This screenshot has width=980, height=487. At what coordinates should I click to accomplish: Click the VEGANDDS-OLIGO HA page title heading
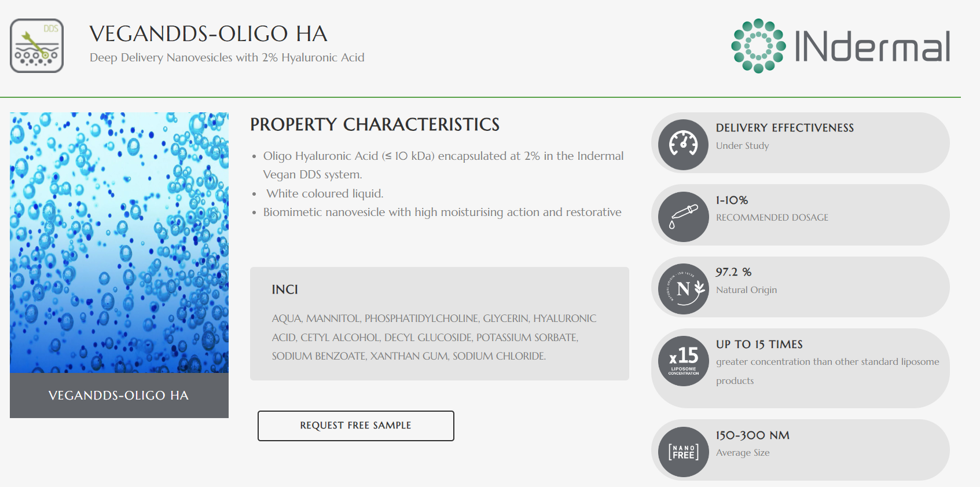(x=208, y=34)
